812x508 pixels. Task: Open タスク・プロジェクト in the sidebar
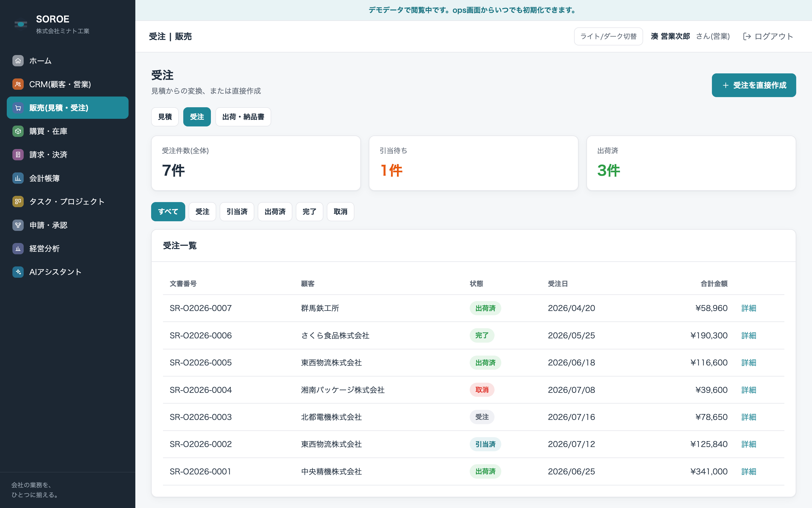[67, 202]
